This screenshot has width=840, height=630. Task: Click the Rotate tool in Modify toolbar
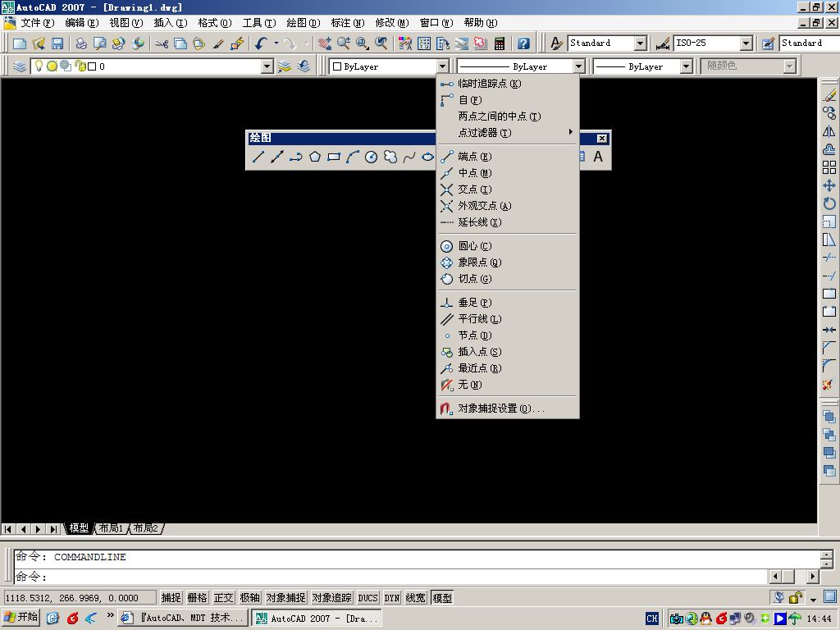click(829, 203)
